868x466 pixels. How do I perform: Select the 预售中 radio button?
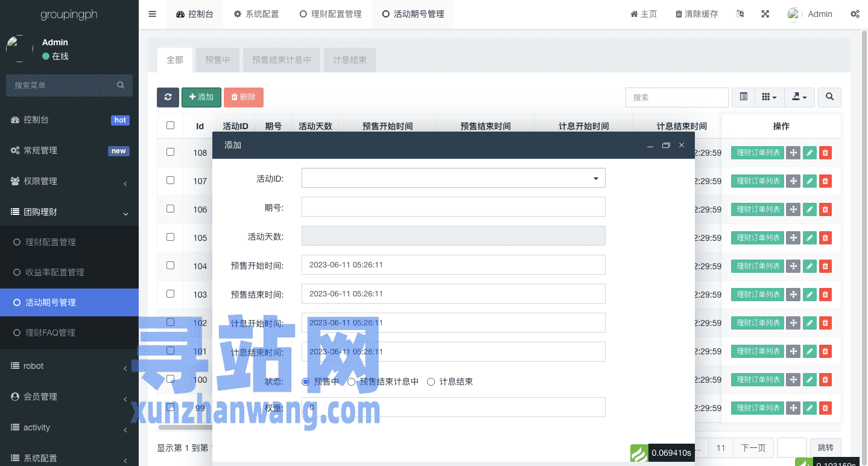click(305, 381)
